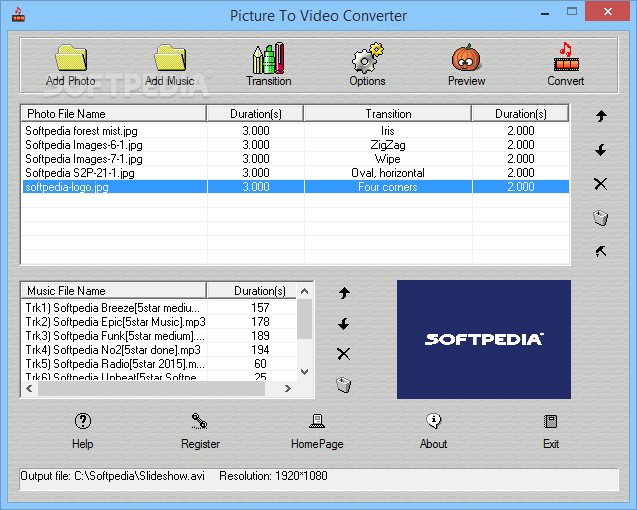Select Trk2) Softpedia Epic music track
Image resolution: width=637 pixels, height=510 pixels.
159,322
